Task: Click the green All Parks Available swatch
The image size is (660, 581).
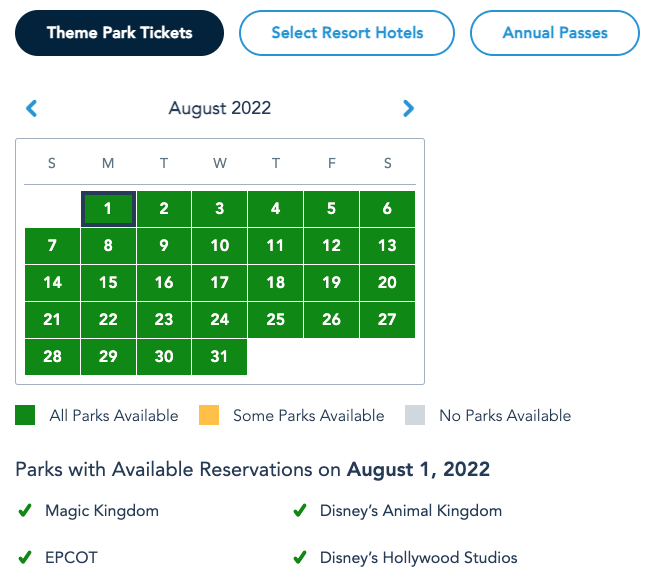Action: point(25,415)
